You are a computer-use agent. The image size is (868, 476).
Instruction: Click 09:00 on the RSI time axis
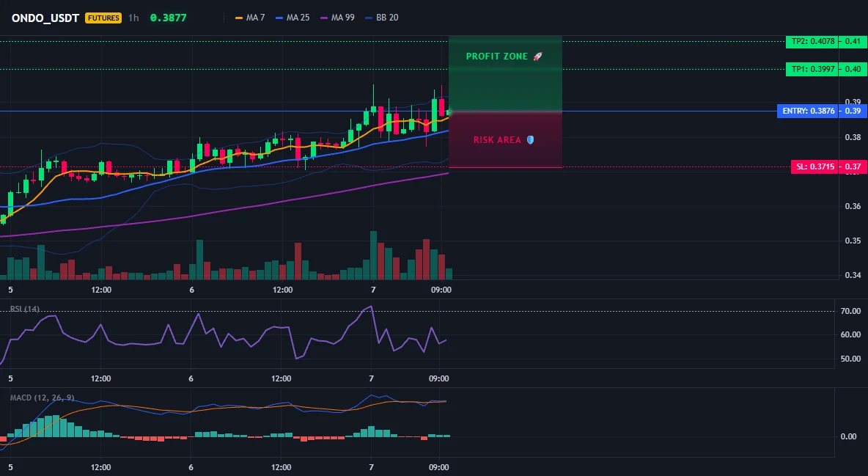point(439,378)
